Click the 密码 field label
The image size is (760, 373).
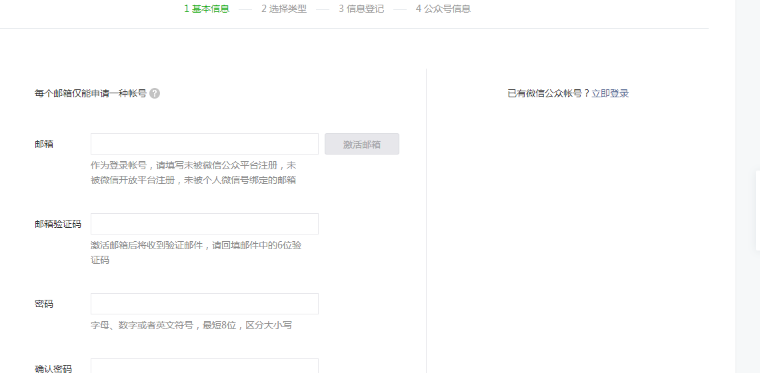pyautogui.click(x=44, y=304)
